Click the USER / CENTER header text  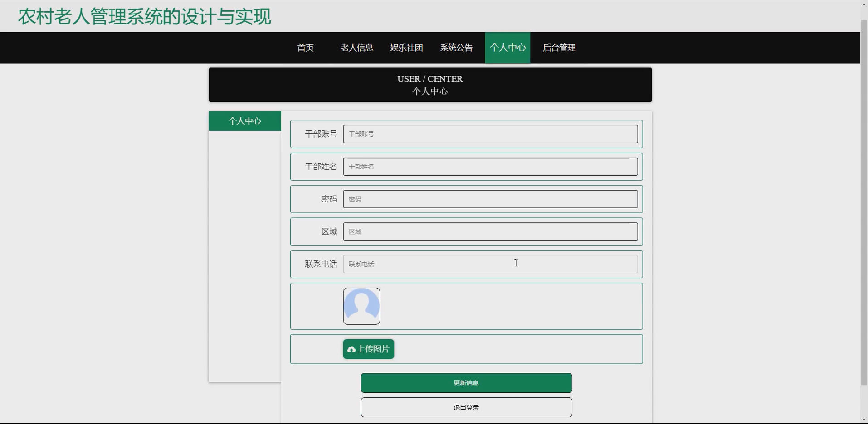(x=430, y=79)
